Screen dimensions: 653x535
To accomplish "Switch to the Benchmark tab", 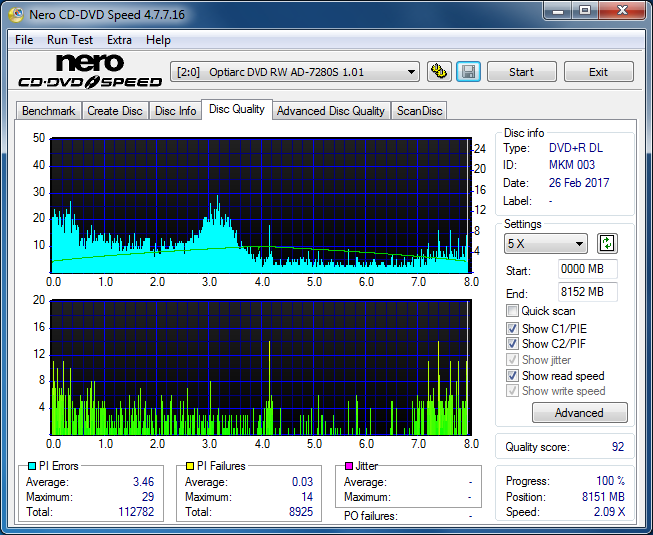I will point(49,111).
